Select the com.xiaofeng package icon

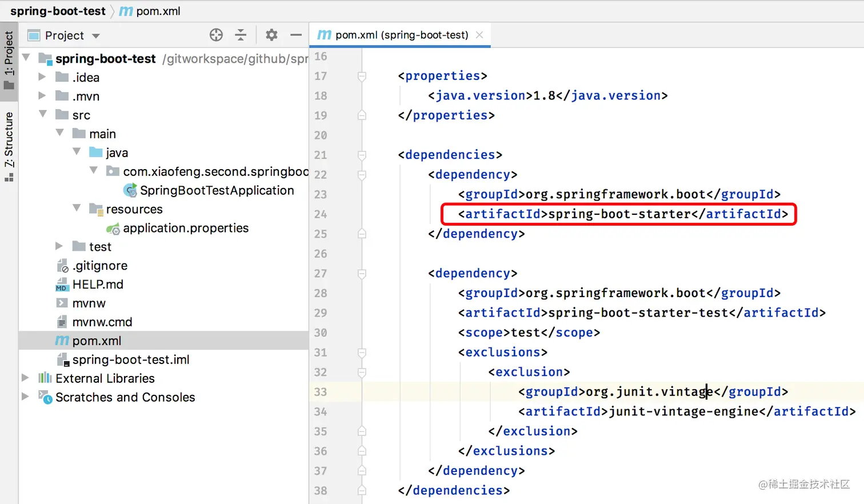(x=113, y=171)
